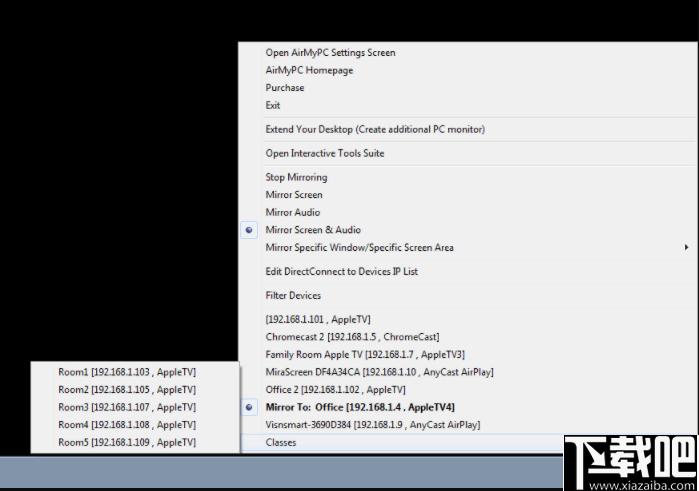Viewport: 699px width, 491px height.
Task: Choose Room3 Apple TV from Classes
Action: (127, 408)
